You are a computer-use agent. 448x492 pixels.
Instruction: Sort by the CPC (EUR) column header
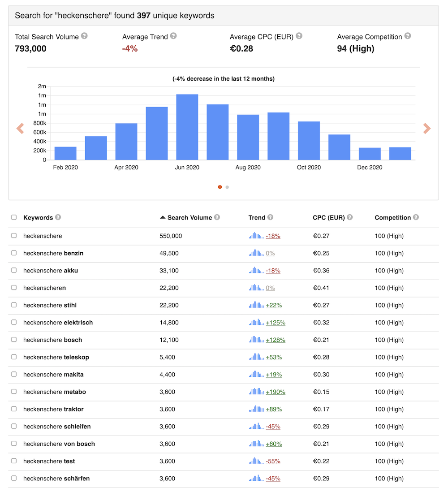tap(328, 217)
